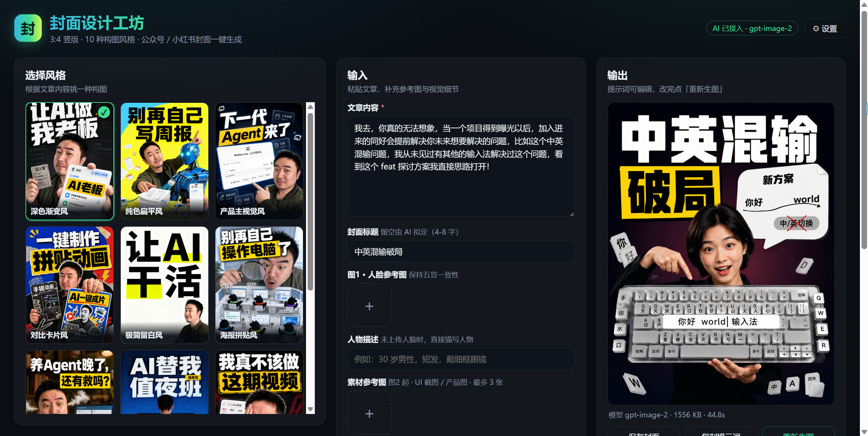The width and height of the screenshot is (868, 436).
Task: Focus the 人物描述 character description field
Action: [x=461, y=359]
